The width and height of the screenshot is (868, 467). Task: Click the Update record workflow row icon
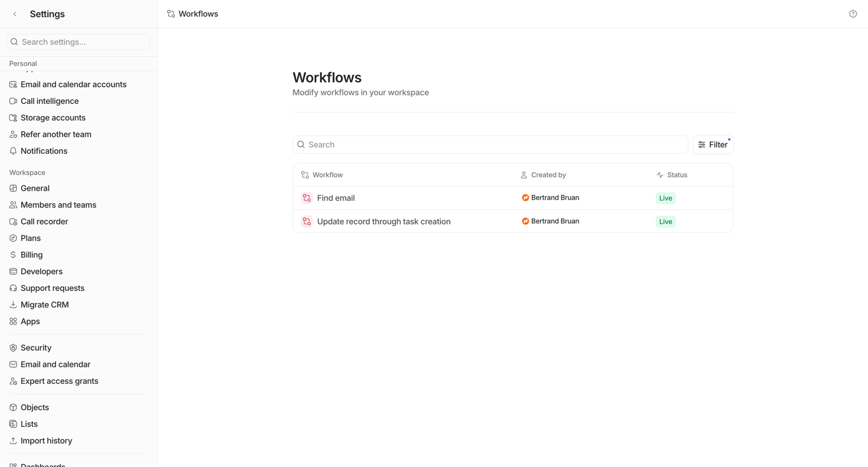[307, 221]
